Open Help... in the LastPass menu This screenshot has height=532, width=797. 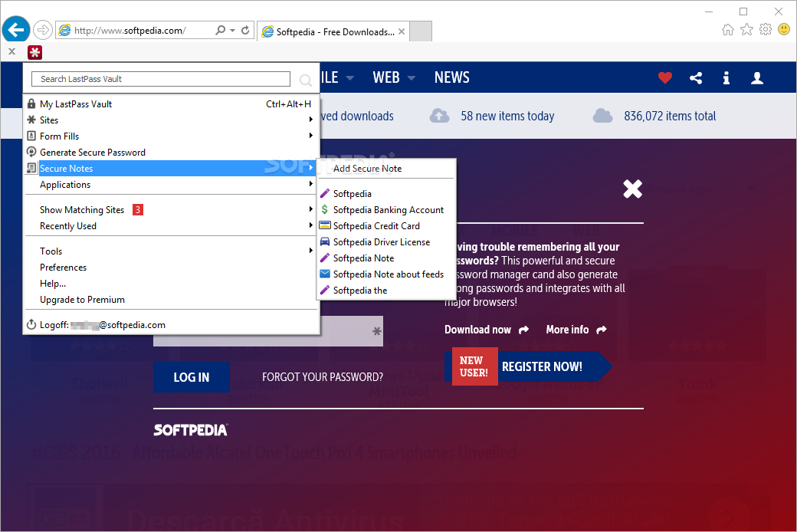point(172,284)
